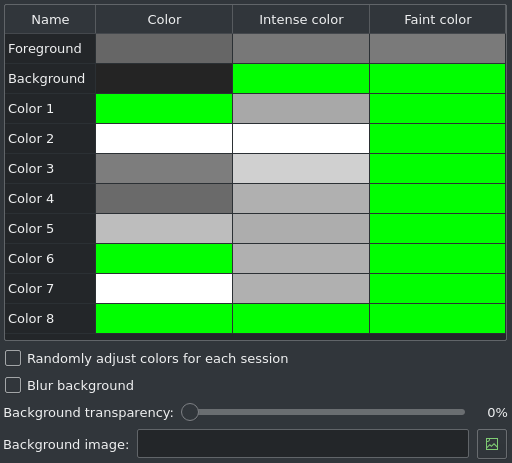Choose the Color 7 white Color swatch
The height and width of the screenshot is (463, 512).
click(x=164, y=289)
